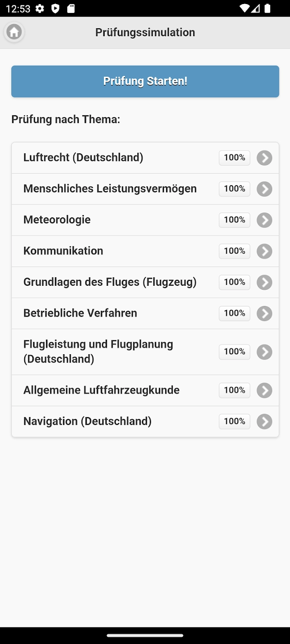Tap arrow beside Flugleistung und Flugplanung
Image resolution: width=290 pixels, height=644 pixels.
click(x=264, y=352)
